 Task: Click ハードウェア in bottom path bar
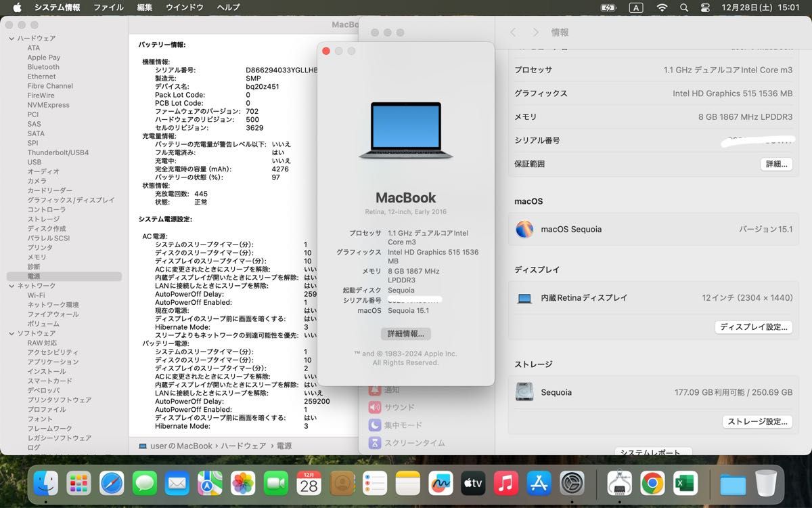[244, 446]
